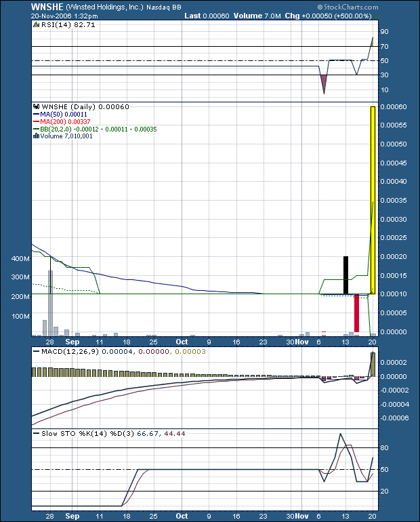The width and height of the screenshot is (420, 522).
Task: Click the black candlestick on Nov 13
Action: (346, 275)
